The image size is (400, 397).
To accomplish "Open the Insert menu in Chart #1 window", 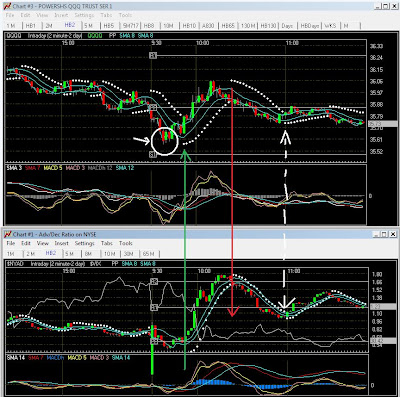I will [62, 243].
